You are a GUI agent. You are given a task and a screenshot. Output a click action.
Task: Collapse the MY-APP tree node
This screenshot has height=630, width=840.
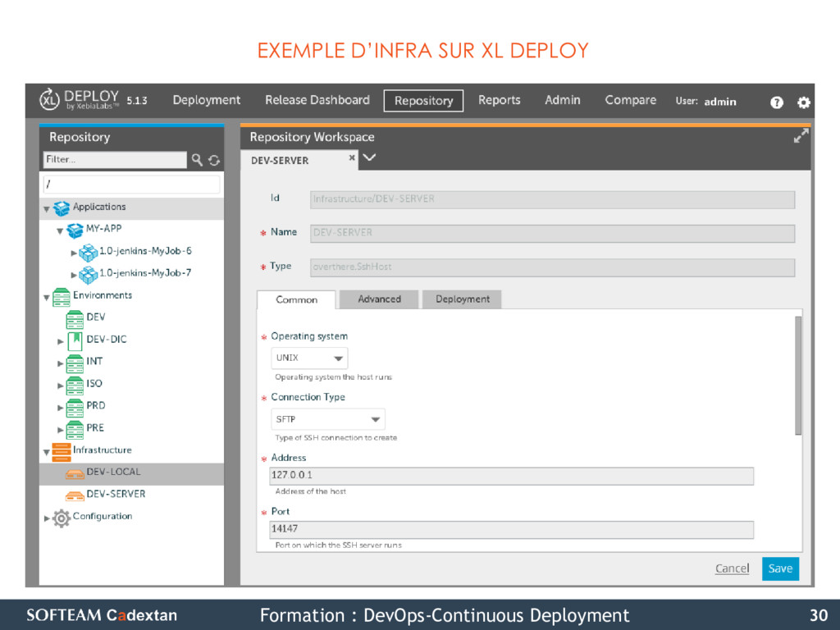pyautogui.click(x=60, y=231)
